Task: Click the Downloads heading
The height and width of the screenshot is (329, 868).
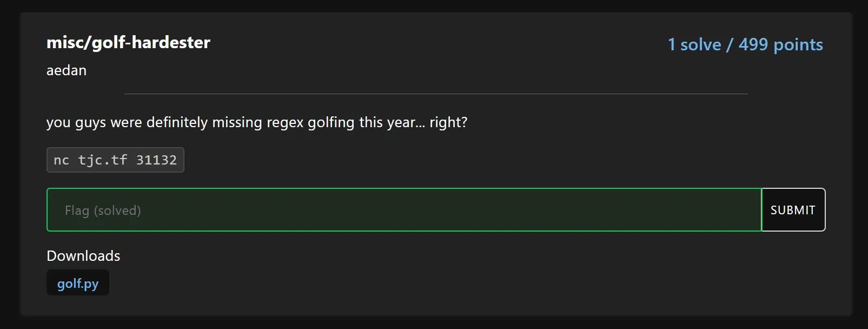Action: [83, 255]
